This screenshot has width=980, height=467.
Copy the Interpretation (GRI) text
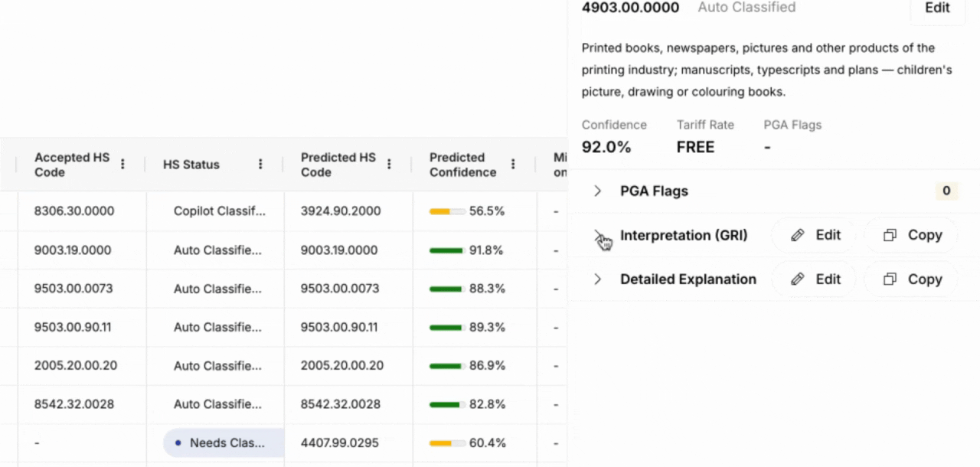tap(911, 235)
